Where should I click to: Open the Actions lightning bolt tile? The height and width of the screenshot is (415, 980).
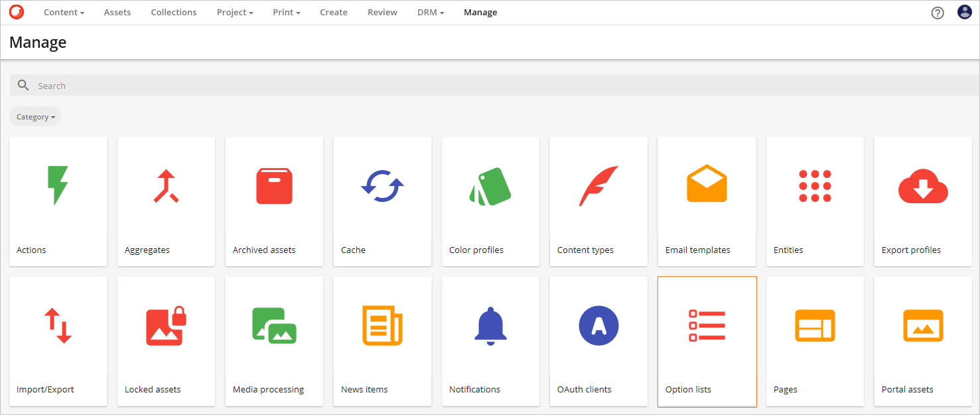[58, 186]
